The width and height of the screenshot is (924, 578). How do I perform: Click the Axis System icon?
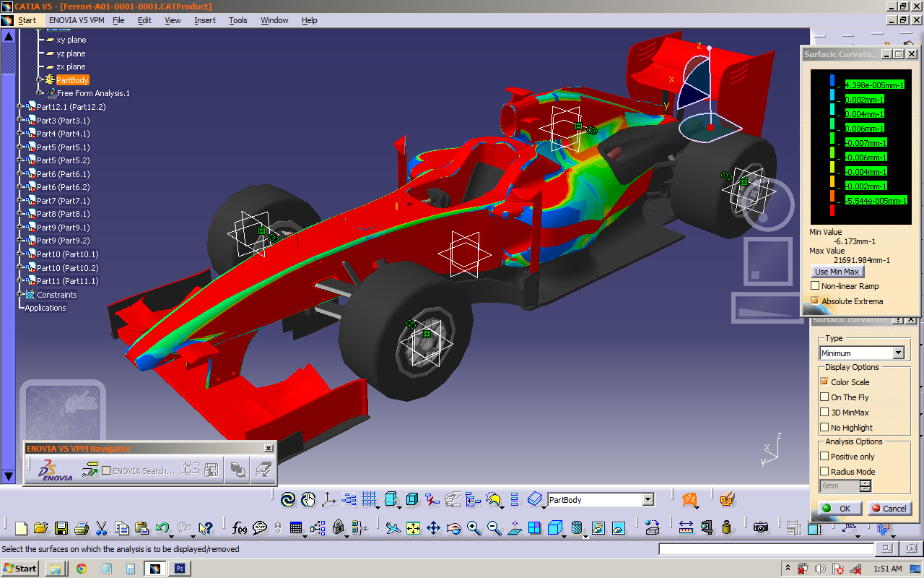pyautogui.click(x=328, y=499)
